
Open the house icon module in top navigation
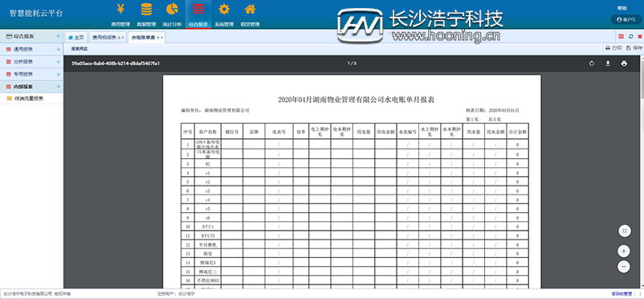tap(250, 9)
